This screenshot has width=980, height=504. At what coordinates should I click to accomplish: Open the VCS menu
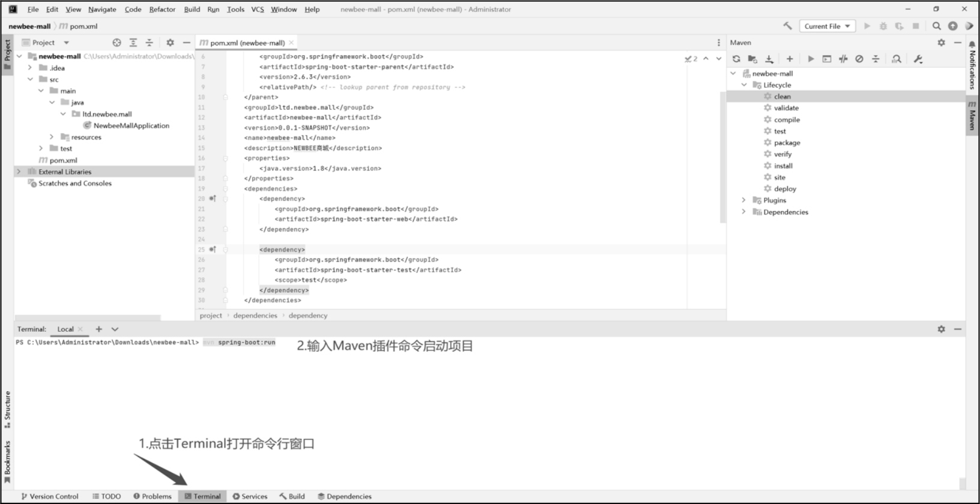pos(258,9)
